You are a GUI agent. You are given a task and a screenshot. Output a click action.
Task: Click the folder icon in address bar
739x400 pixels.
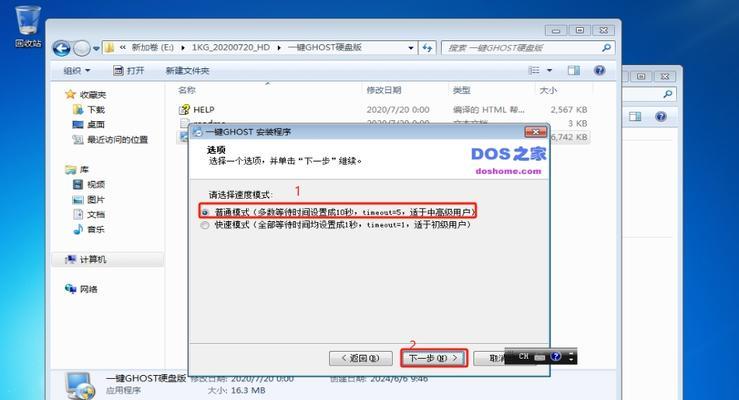tap(110, 48)
